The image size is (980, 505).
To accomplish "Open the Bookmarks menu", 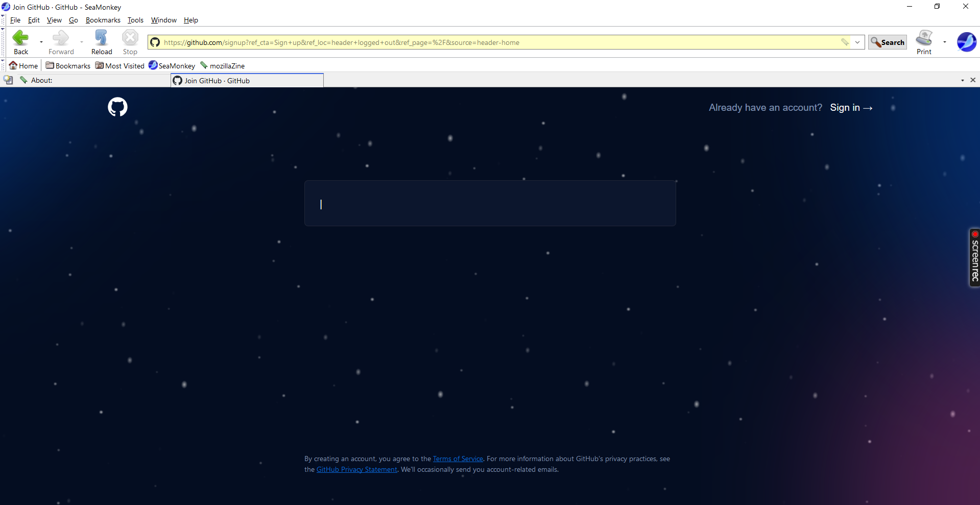I will point(103,20).
